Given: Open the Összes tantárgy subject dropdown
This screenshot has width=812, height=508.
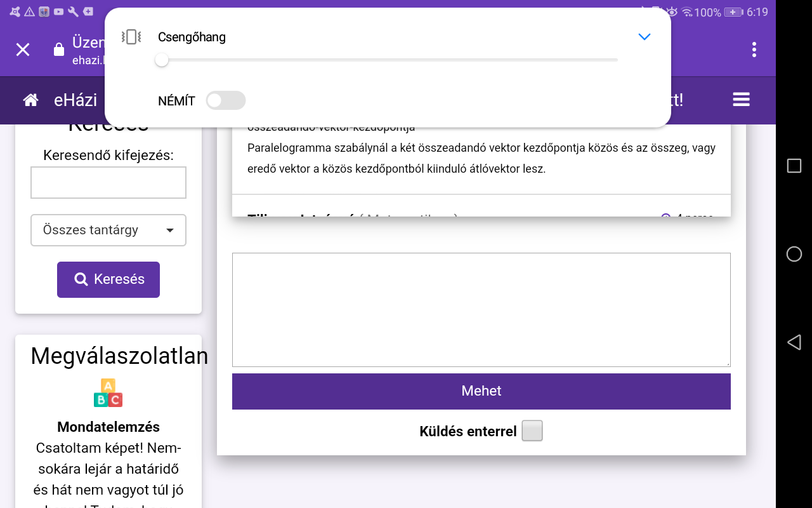Looking at the screenshot, I should pos(108,230).
